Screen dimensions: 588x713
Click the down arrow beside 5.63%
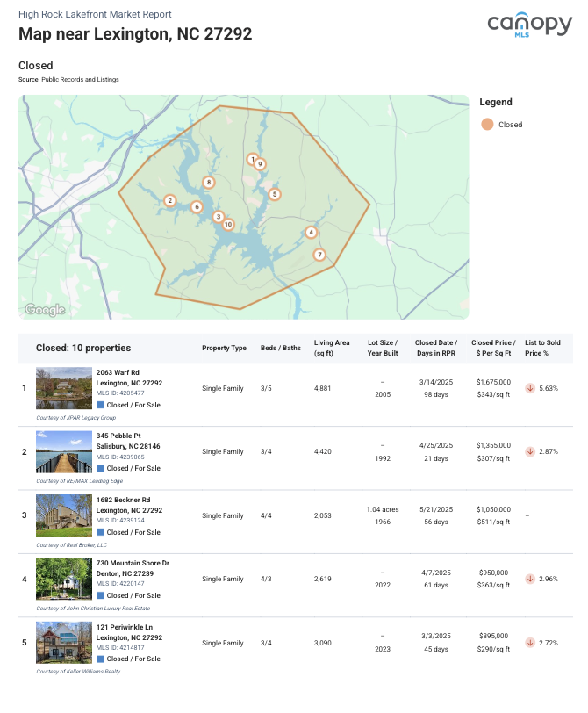tap(530, 388)
